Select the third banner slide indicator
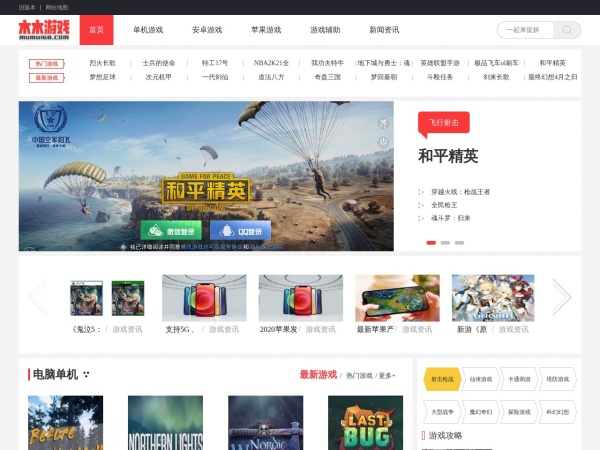The width and height of the screenshot is (600, 450). pyautogui.click(x=459, y=243)
